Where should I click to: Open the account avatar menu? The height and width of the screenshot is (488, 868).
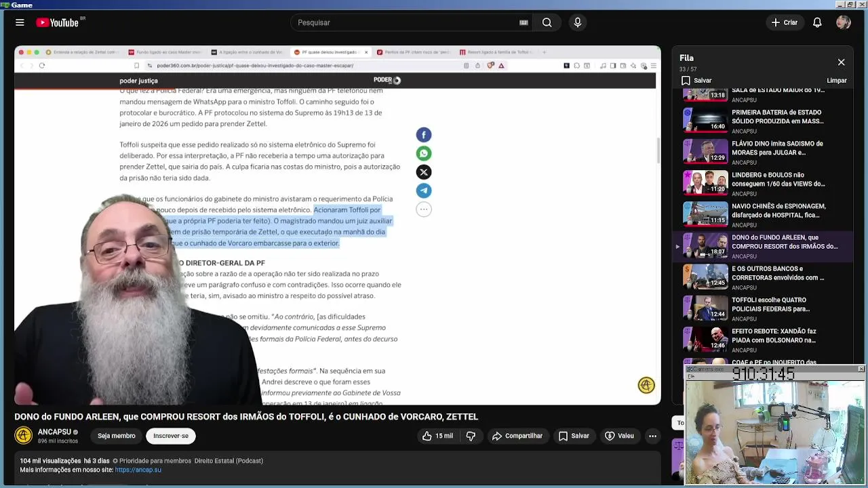(844, 22)
